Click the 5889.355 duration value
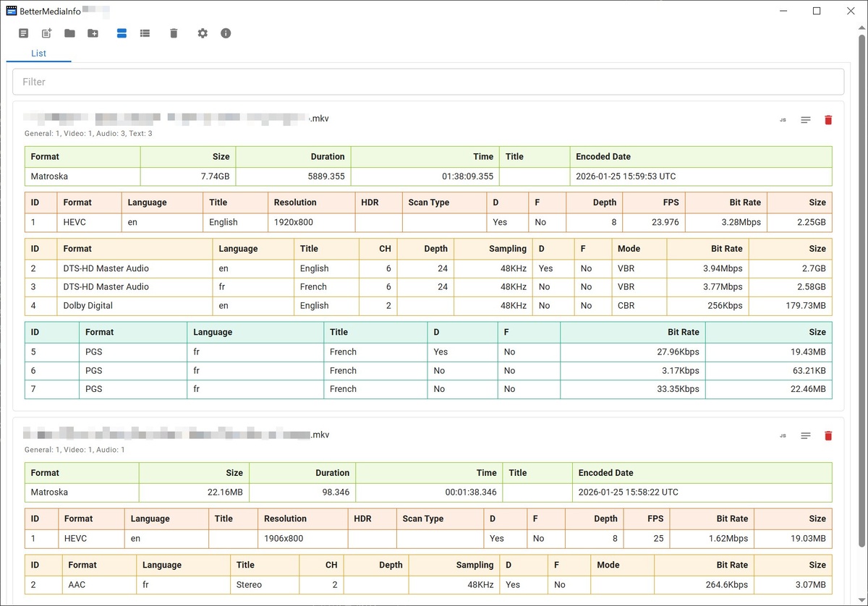The width and height of the screenshot is (868, 606). click(x=293, y=176)
